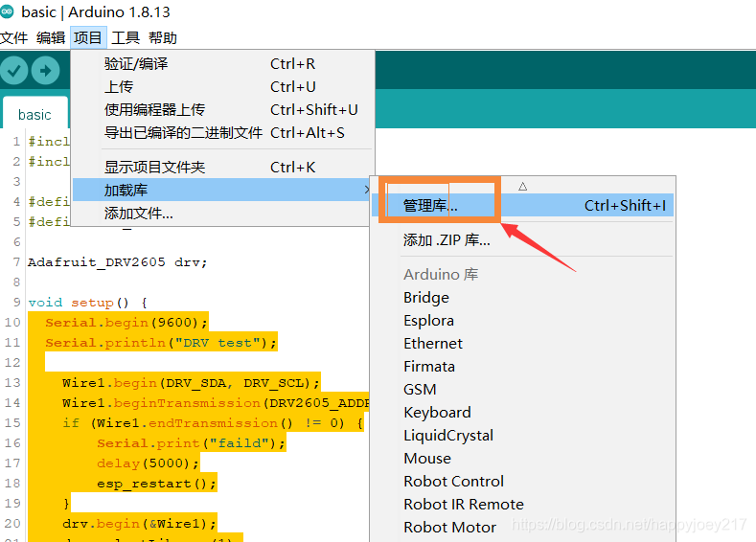Click the Verify checkmark toolbar icon
This screenshot has width=756, height=542.
click(14, 71)
